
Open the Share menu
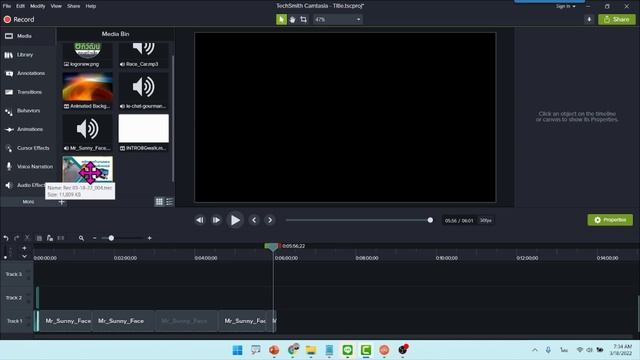[73, 6]
